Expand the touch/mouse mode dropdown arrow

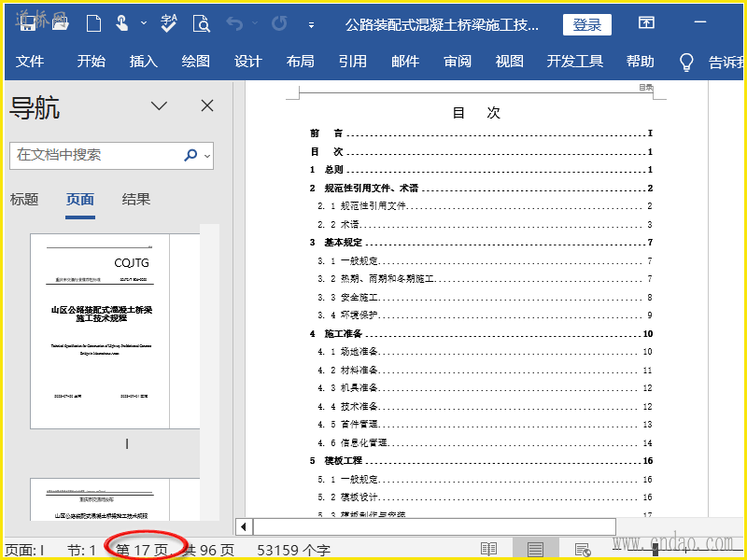[x=144, y=22]
